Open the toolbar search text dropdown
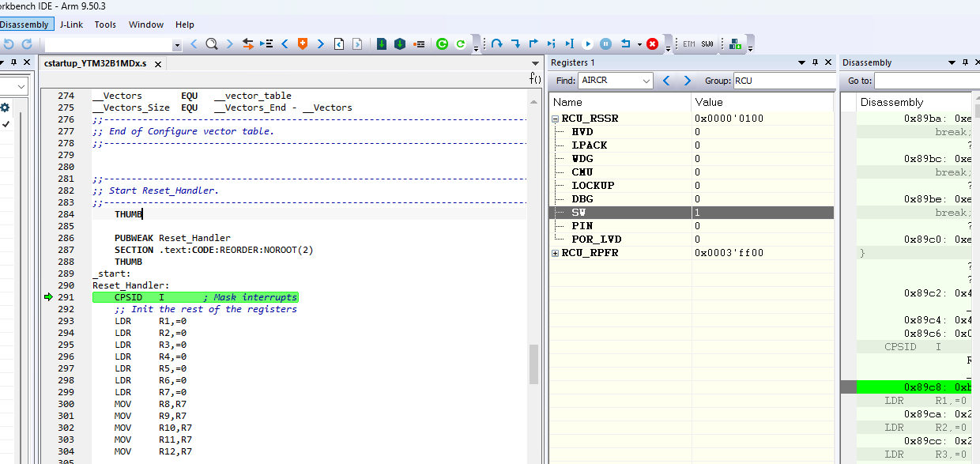 pyautogui.click(x=177, y=45)
